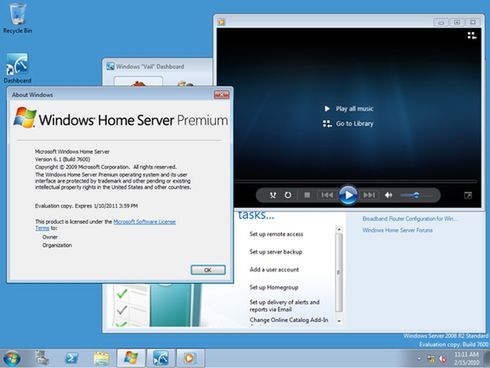Open Windows Home Server Forums link
The image size is (490, 368).
pos(397,230)
